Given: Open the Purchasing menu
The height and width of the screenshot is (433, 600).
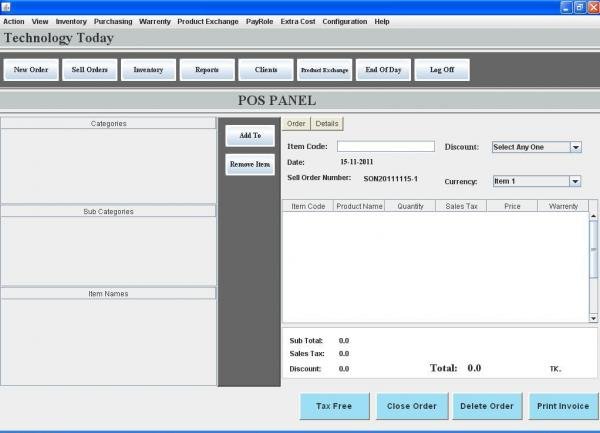Looking at the screenshot, I should point(113,21).
